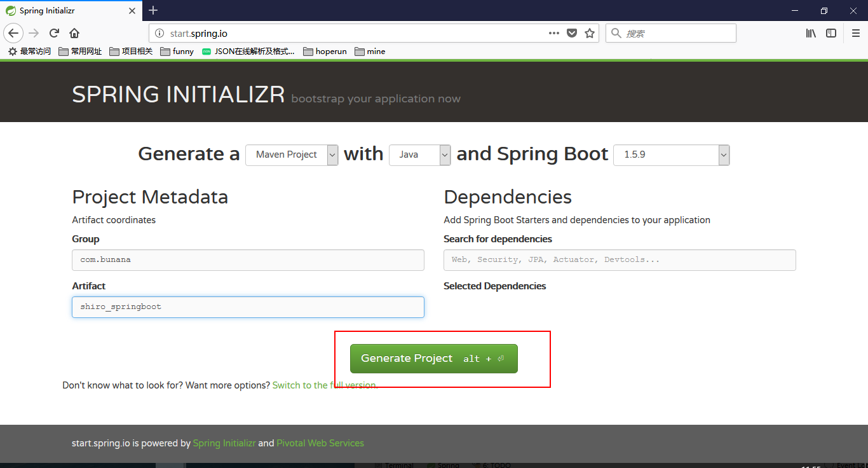Viewport: 868px width, 468px height.
Task: Restore down the Firefox window
Action: coord(824,10)
